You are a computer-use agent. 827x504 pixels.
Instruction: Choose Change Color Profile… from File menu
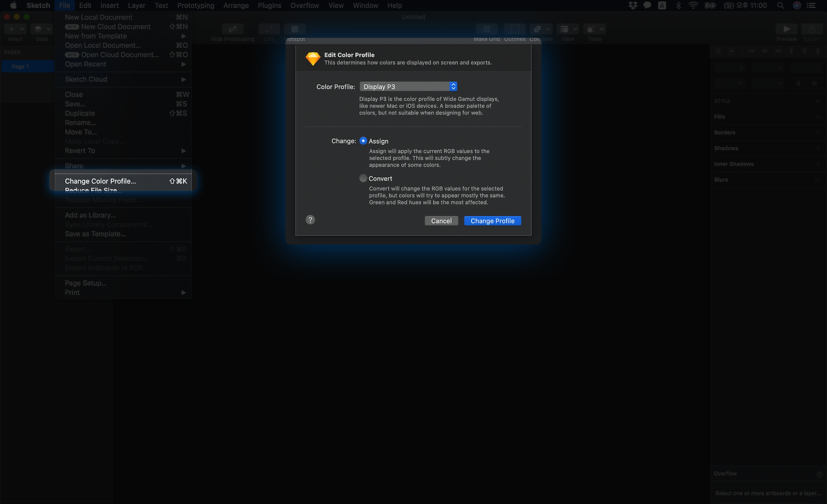123,182
